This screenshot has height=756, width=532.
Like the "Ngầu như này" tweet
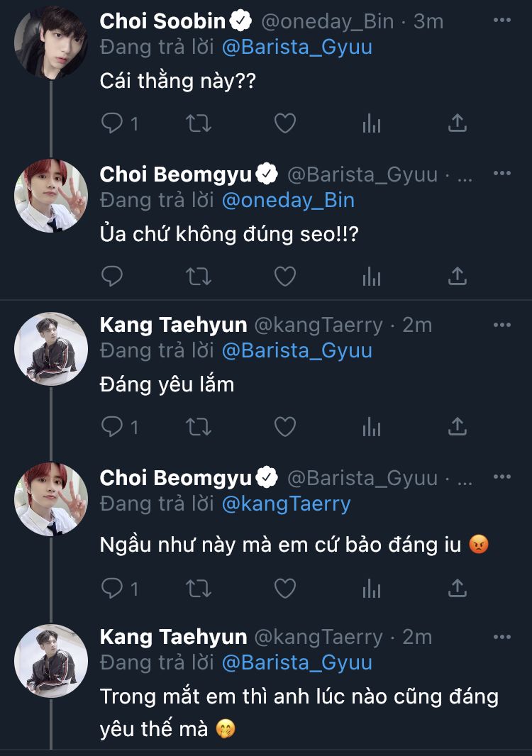coord(284,588)
